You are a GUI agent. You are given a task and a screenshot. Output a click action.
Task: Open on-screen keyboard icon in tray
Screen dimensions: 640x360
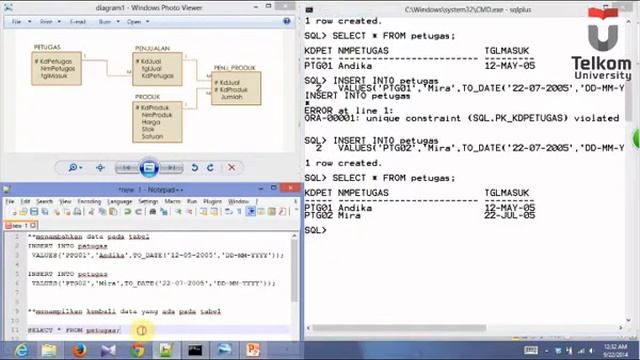(x=531, y=350)
